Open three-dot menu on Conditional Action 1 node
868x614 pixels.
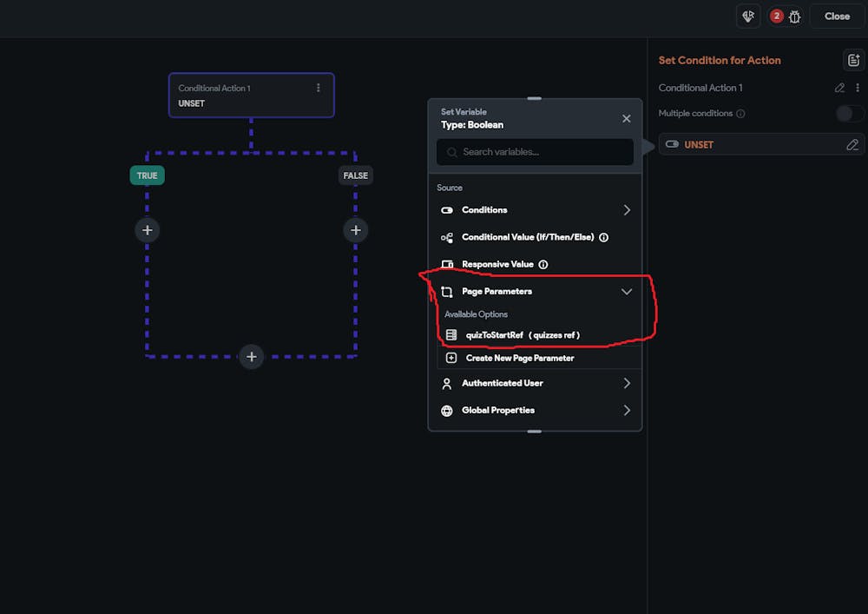click(319, 88)
